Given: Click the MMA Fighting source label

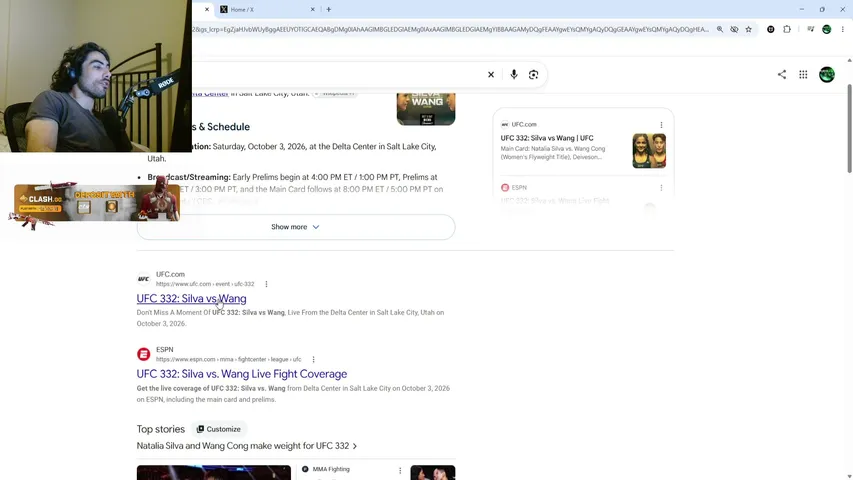Looking at the screenshot, I should (x=331, y=469).
